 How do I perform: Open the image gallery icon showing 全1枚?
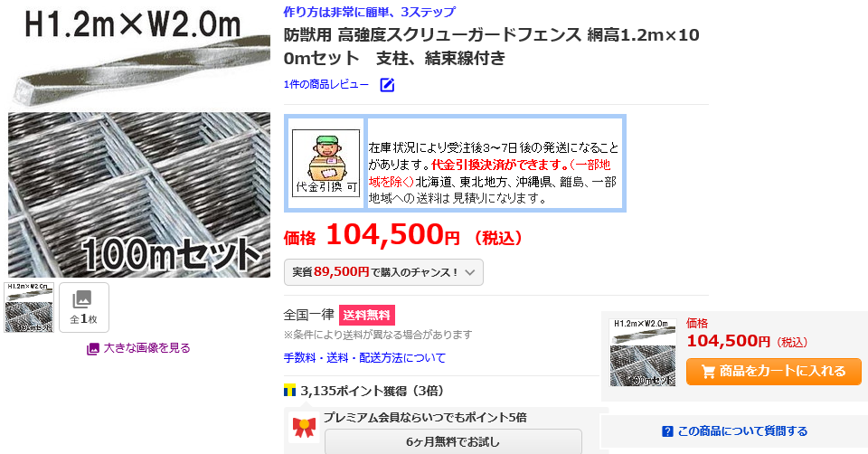pos(84,307)
